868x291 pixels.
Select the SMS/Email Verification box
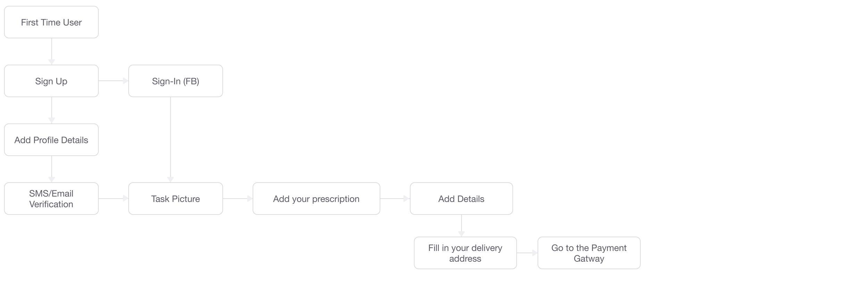tap(51, 199)
